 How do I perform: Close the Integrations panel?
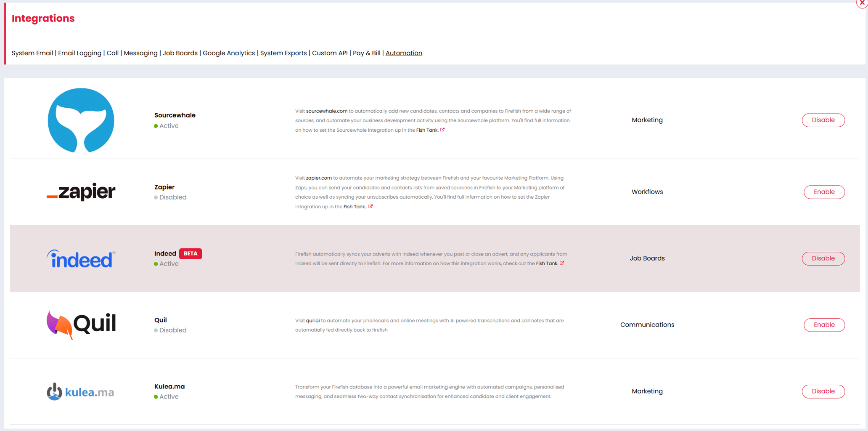[861, 4]
